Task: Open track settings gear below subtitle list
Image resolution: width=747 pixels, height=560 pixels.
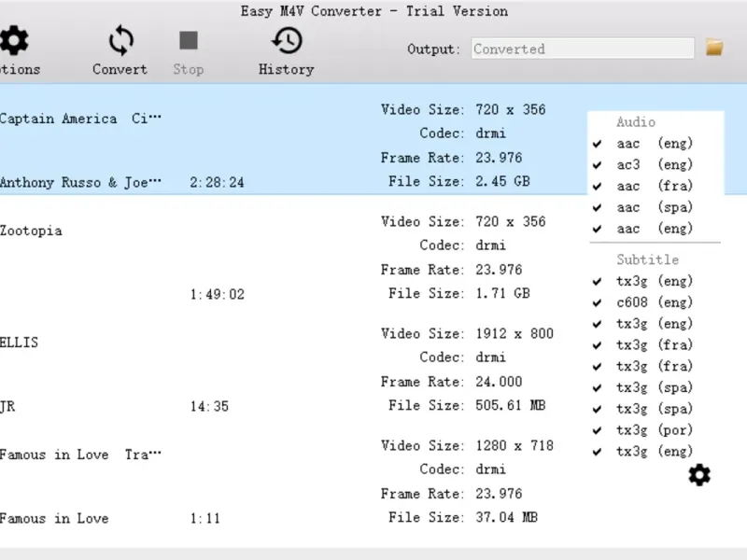Action: [699, 475]
